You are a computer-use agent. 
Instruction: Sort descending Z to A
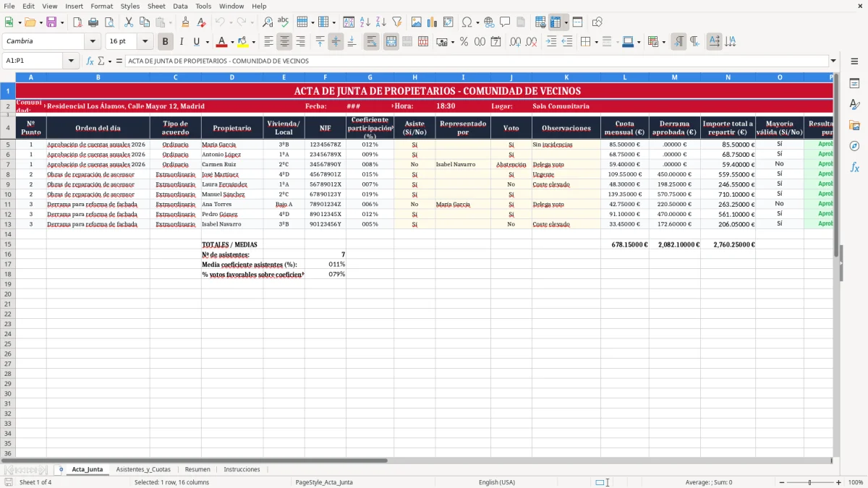[x=381, y=22]
